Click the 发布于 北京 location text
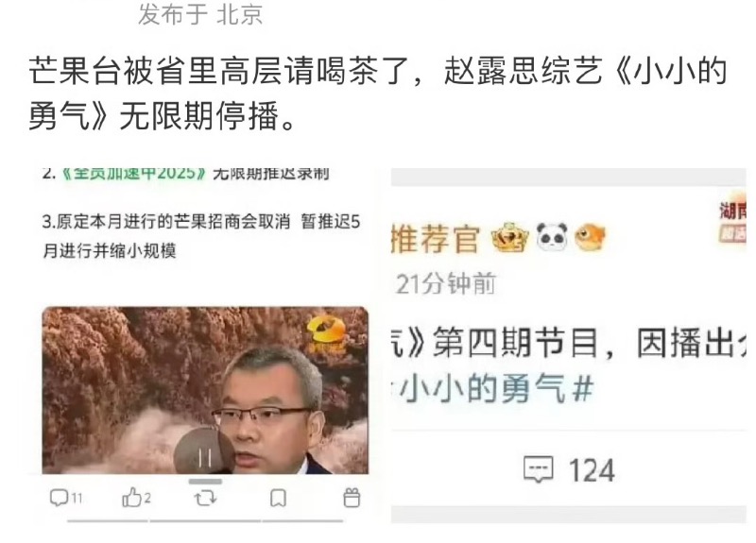Screen dimensions: 756x543 200,14
